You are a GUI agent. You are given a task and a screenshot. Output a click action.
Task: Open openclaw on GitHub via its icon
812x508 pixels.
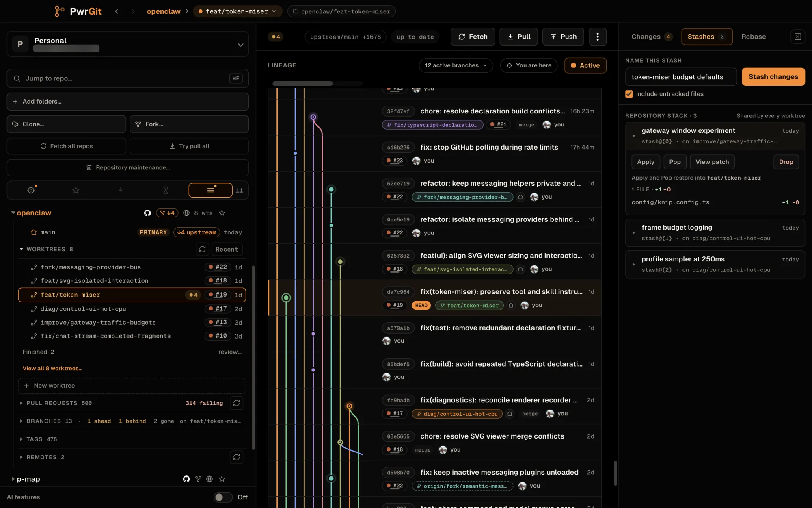tap(147, 213)
